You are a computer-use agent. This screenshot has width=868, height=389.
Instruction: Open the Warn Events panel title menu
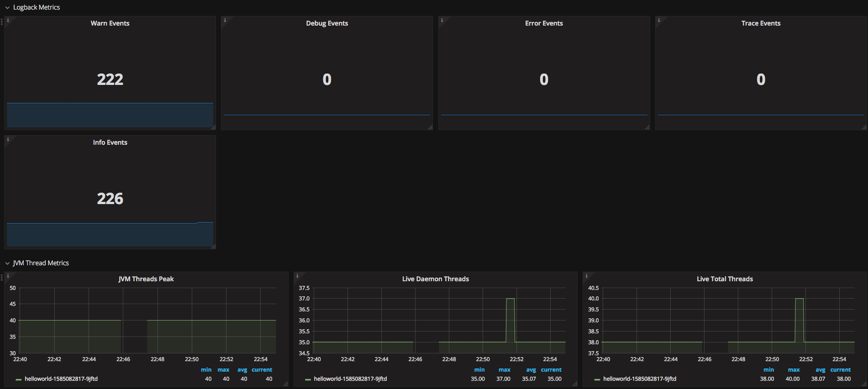(110, 23)
